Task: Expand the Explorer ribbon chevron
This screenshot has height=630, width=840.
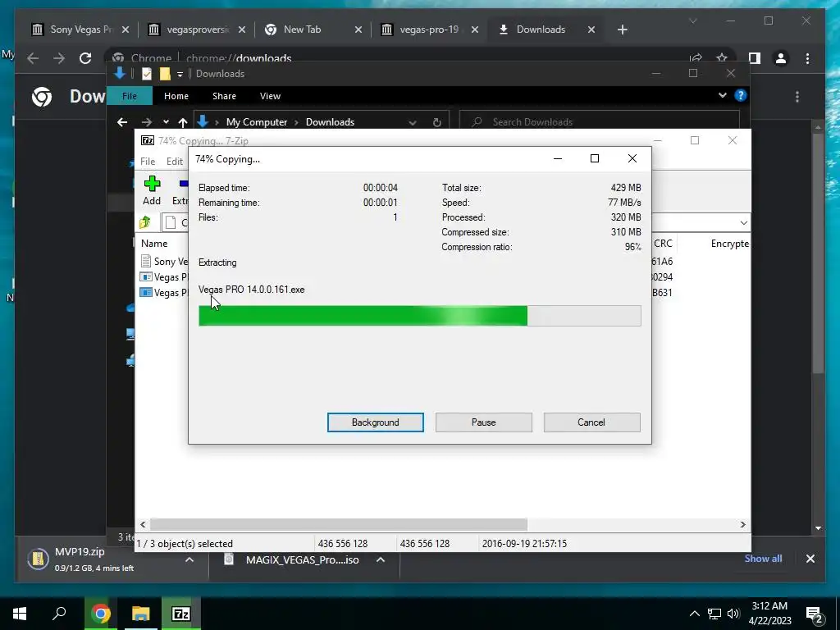Action: (722, 95)
